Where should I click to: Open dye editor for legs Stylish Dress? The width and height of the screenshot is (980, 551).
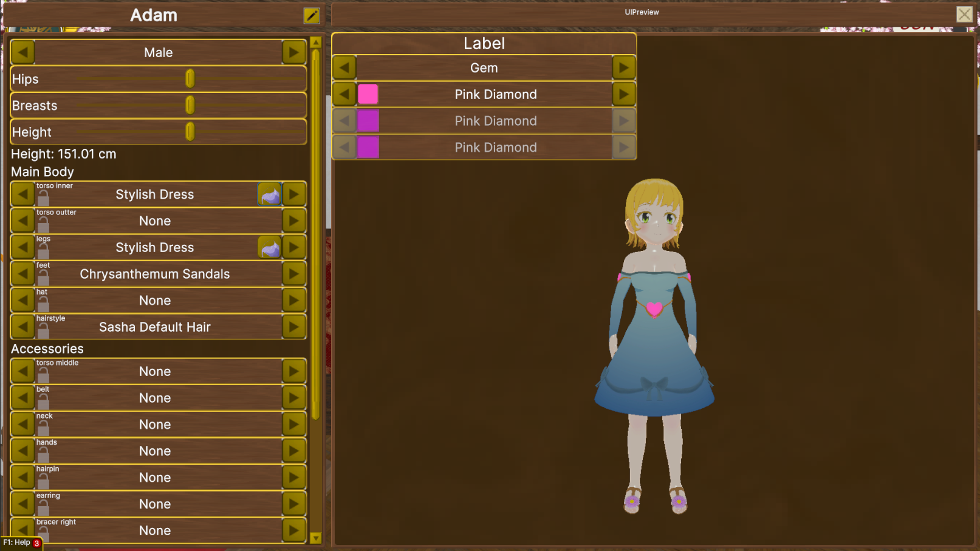(270, 247)
